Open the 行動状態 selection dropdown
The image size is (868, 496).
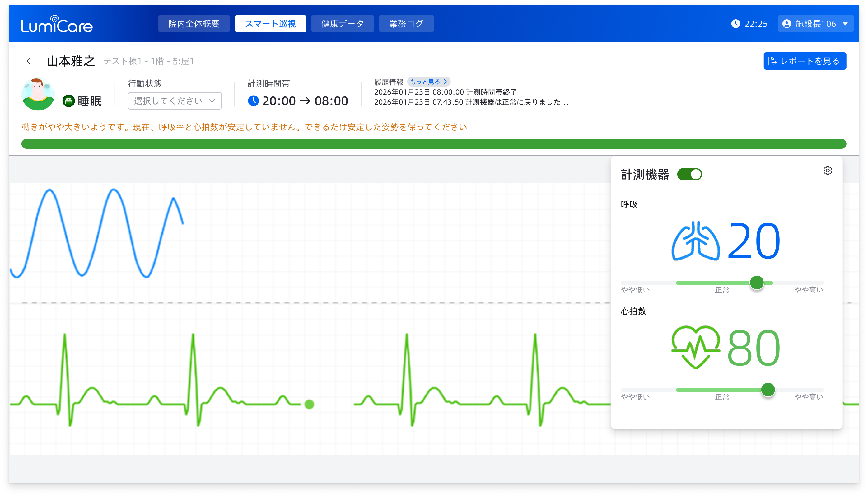click(174, 101)
